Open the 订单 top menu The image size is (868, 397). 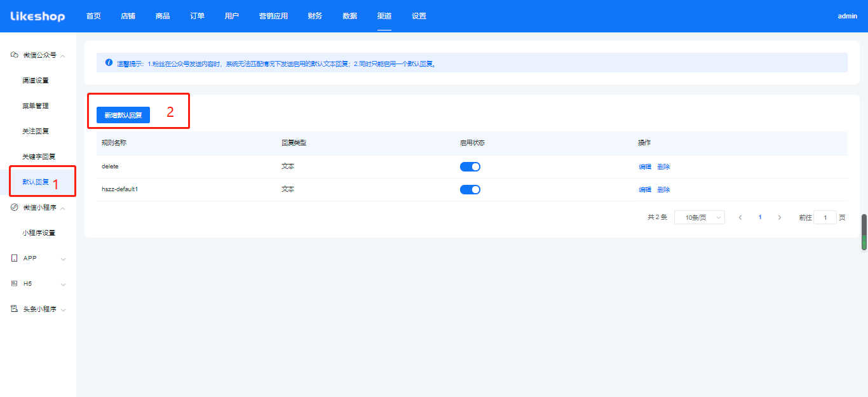[x=197, y=16]
